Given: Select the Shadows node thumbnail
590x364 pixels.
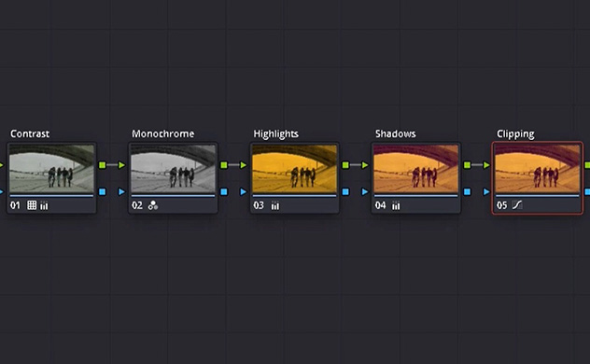Looking at the screenshot, I should click(416, 169).
